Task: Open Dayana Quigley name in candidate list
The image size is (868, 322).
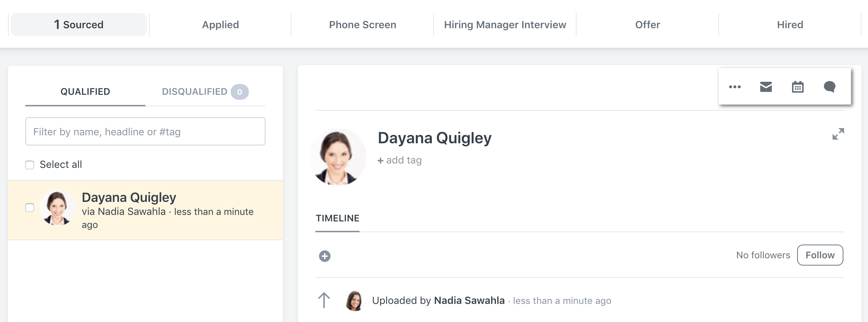Action: coord(129,198)
